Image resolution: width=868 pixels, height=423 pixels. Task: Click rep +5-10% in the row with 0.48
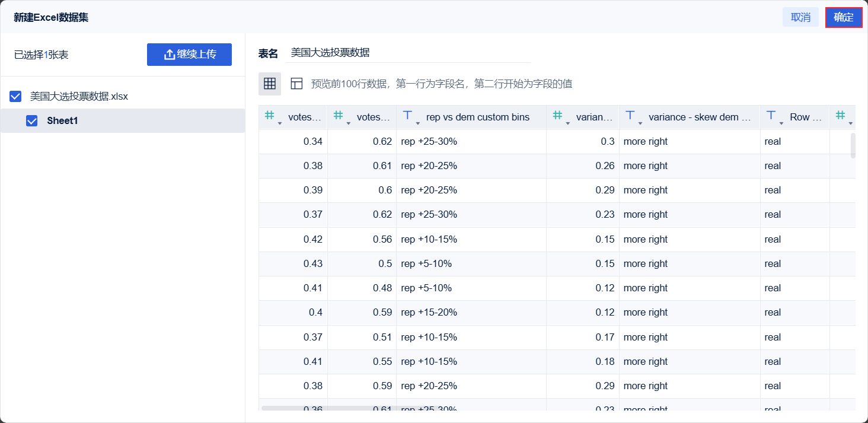tap(471, 288)
